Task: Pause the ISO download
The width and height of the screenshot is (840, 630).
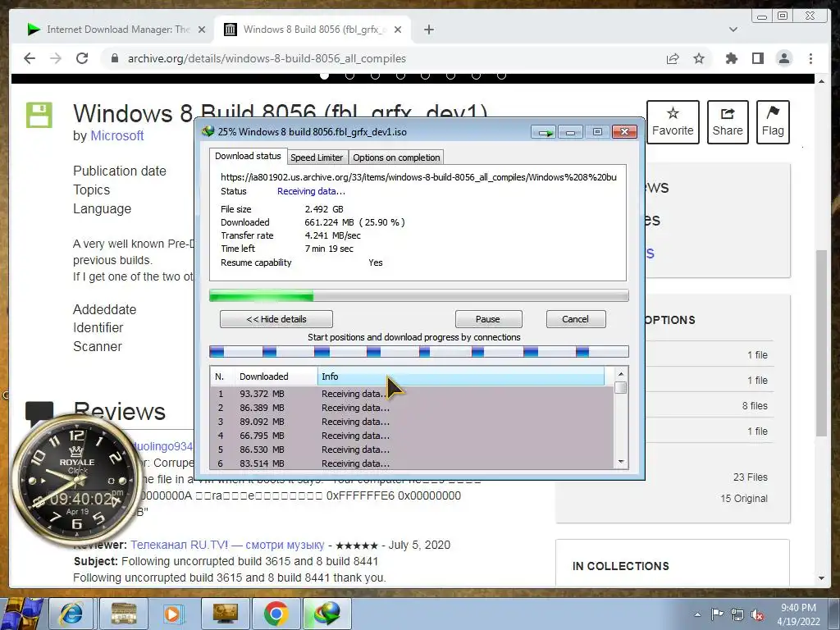Action: (x=488, y=319)
